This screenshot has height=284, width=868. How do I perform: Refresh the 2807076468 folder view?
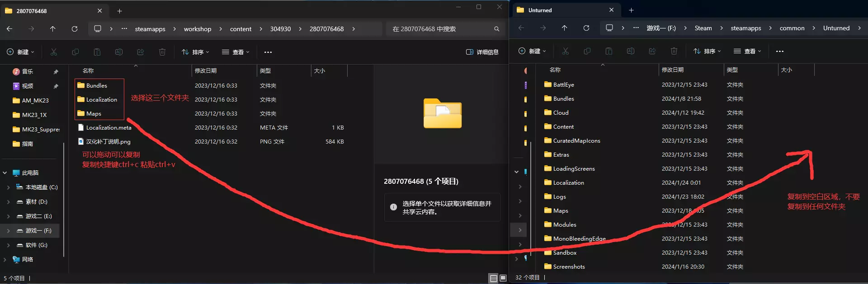tap(75, 29)
